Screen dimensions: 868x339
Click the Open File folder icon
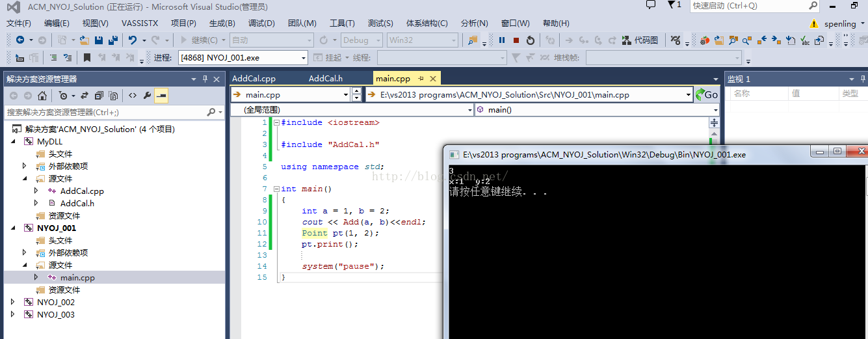click(x=85, y=40)
